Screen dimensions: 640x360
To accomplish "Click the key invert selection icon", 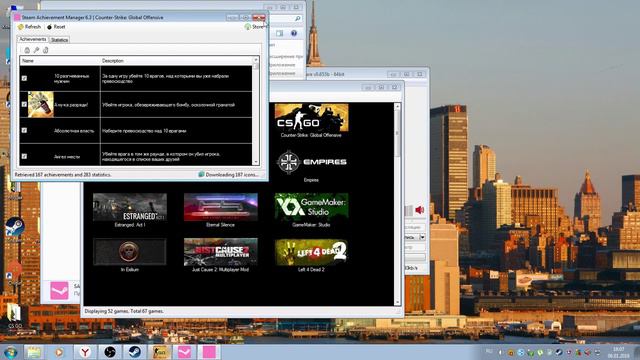I will pos(36,50).
